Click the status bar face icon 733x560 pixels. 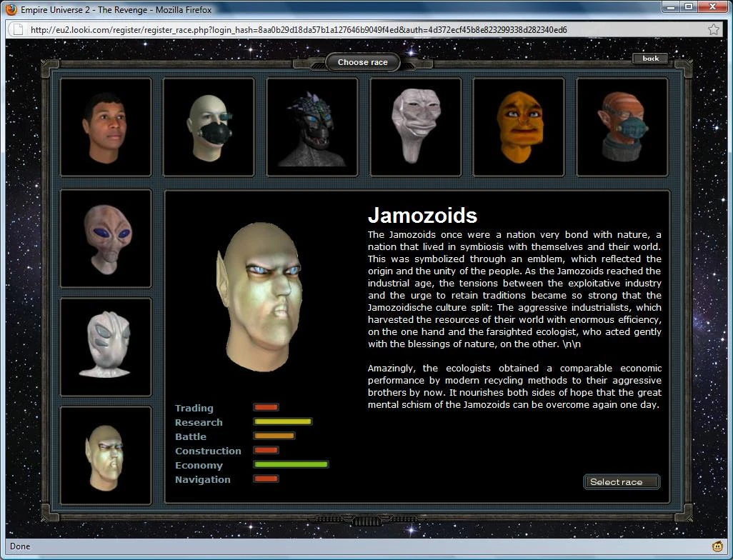717,546
